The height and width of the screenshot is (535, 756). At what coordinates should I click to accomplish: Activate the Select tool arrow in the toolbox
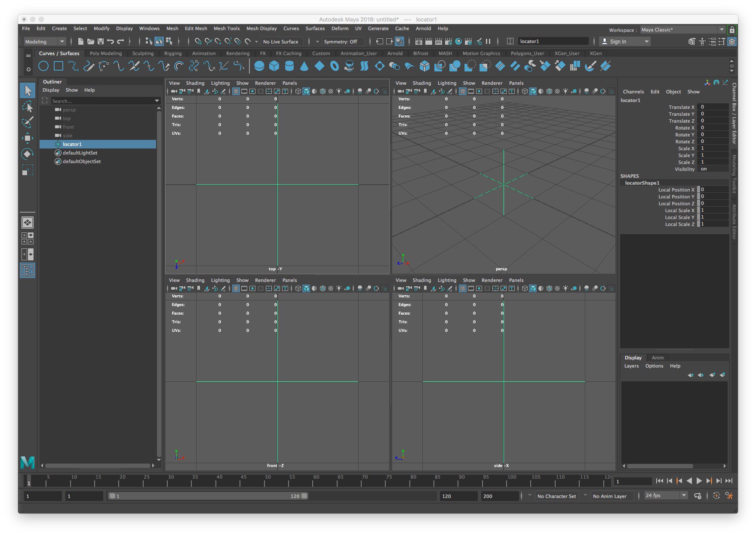28,90
